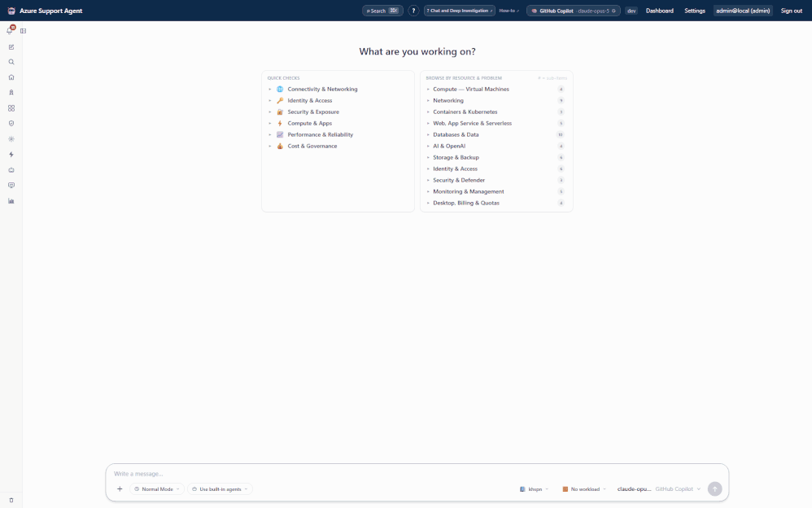Open the claude-opu... GitHub Copilot model dropdown
This screenshot has height=508, width=812.
click(x=659, y=488)
